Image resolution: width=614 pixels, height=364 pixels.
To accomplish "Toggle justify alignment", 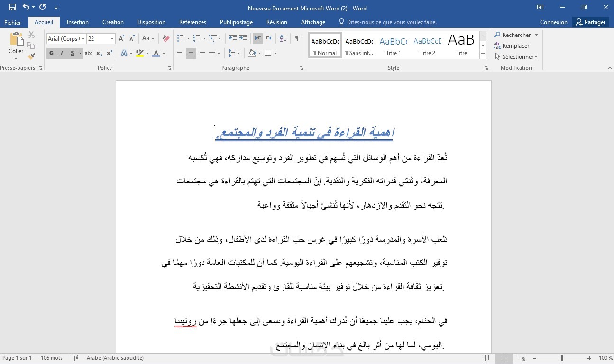I will pyautogui.click(x=212, y=53).
